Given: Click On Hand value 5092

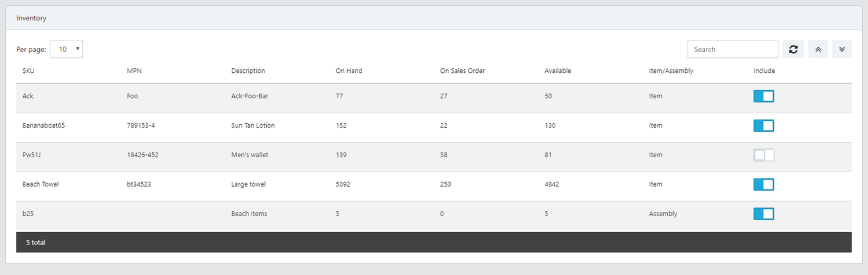Looking at the screenshot, I should [x=343, y=184].
